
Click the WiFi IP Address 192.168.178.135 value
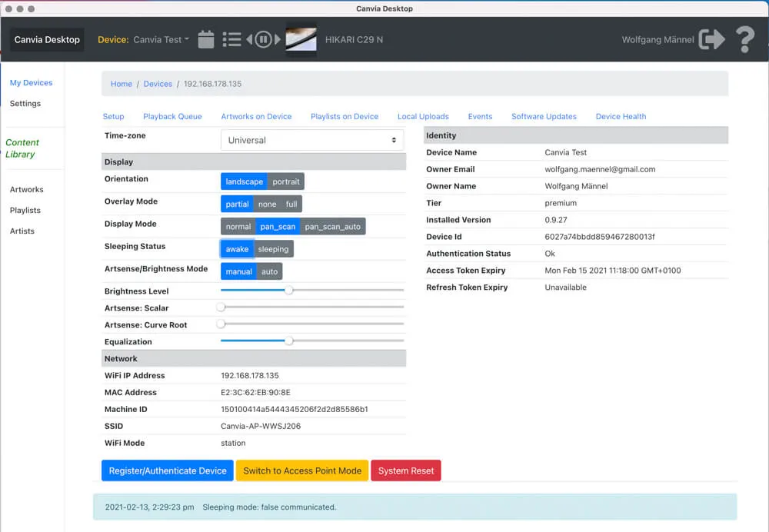[250, 376]
